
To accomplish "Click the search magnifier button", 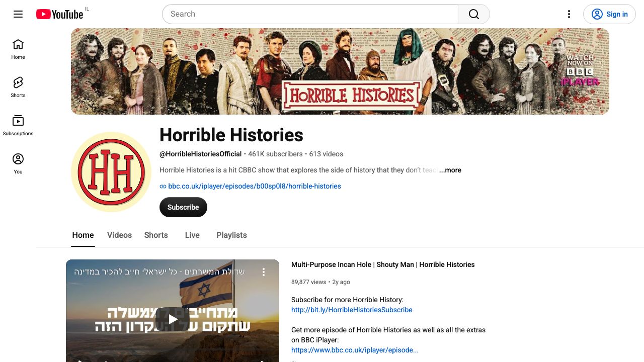I will pyautogui.click(x=474, y=14).
